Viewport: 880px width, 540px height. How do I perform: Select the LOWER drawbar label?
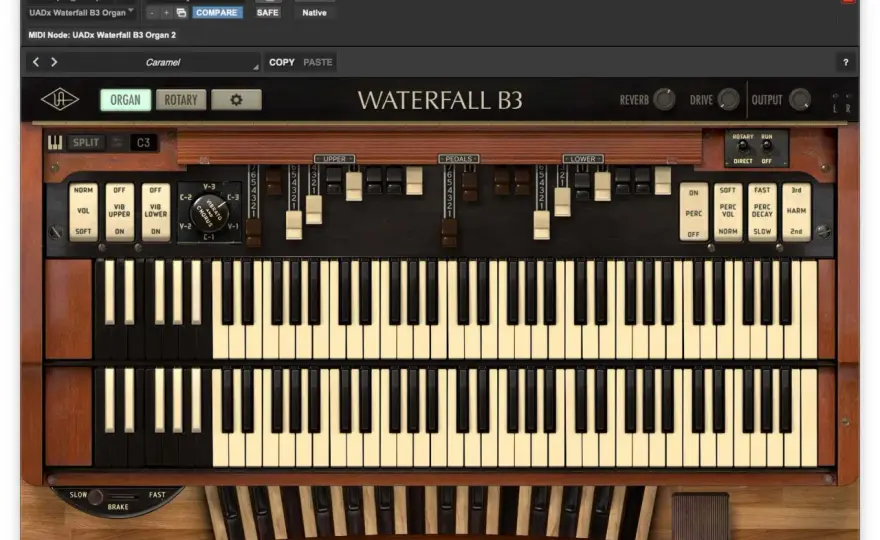click(583, 159)
